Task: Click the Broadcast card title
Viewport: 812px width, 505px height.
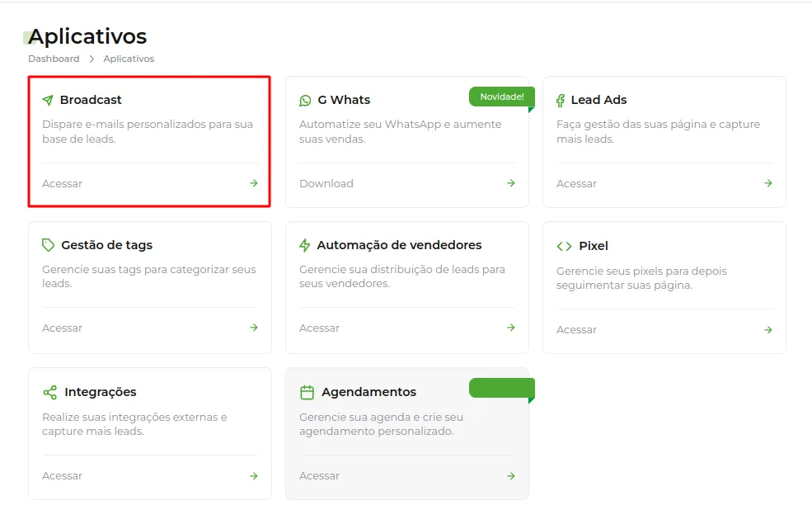Action: (91, 100)
